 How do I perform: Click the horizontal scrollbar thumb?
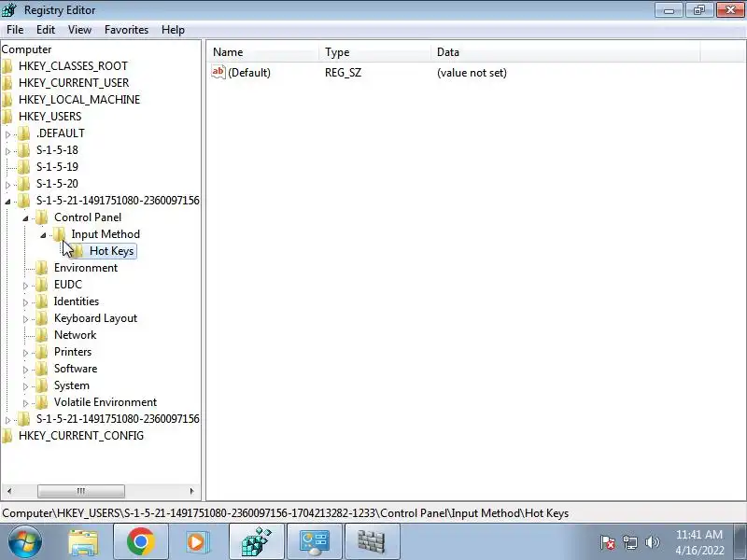(81, 491)
